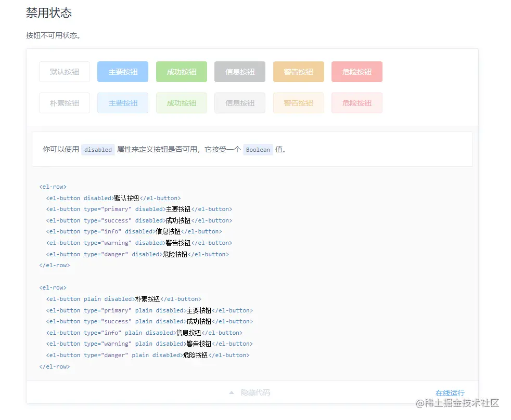
Task: Click the plain light-blue 主要按钮 button
Action: click(x=123, y=103)
